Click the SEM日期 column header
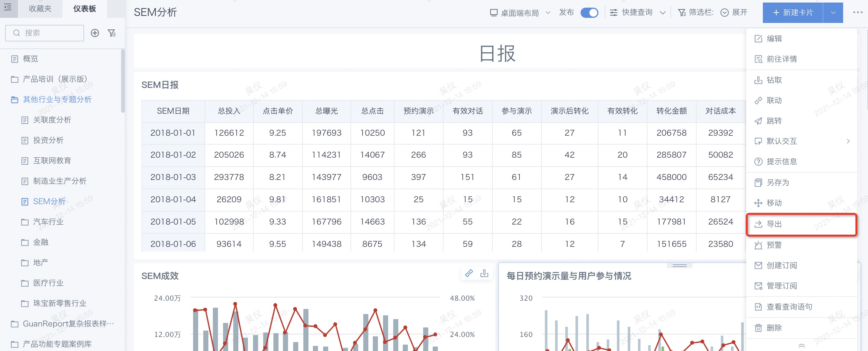 coord(173,111)
